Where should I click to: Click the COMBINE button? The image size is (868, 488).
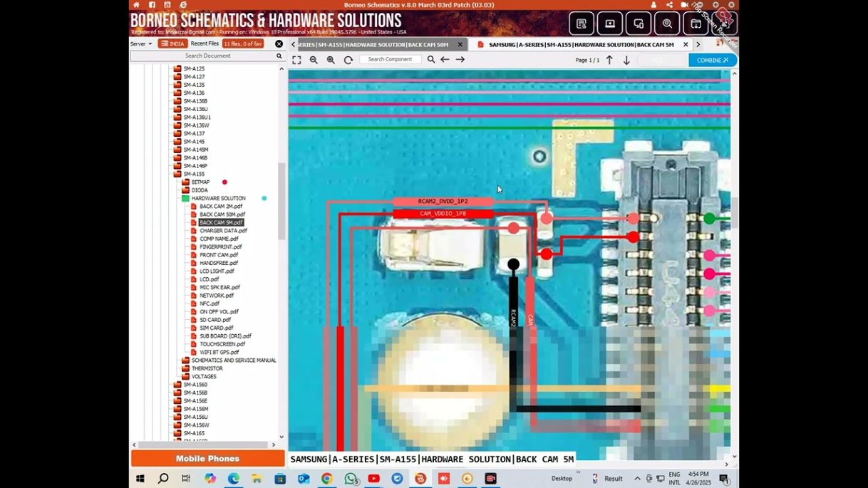(712, 61)
